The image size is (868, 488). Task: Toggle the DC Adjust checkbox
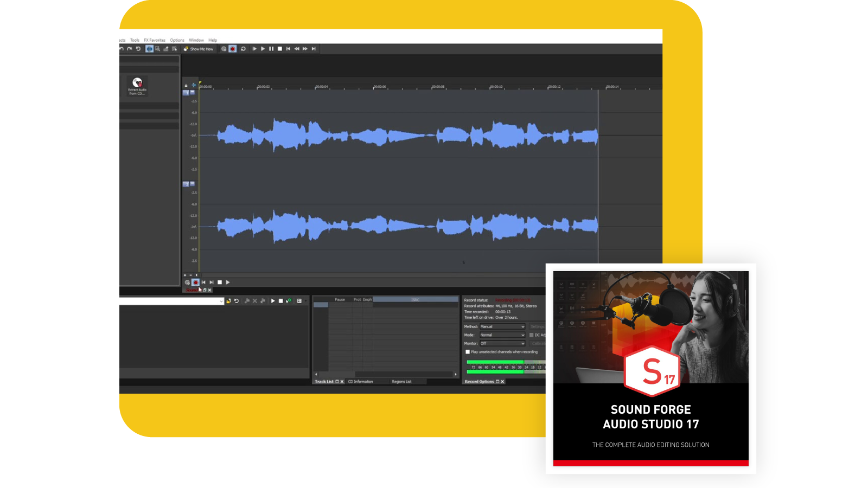point(531,335)
